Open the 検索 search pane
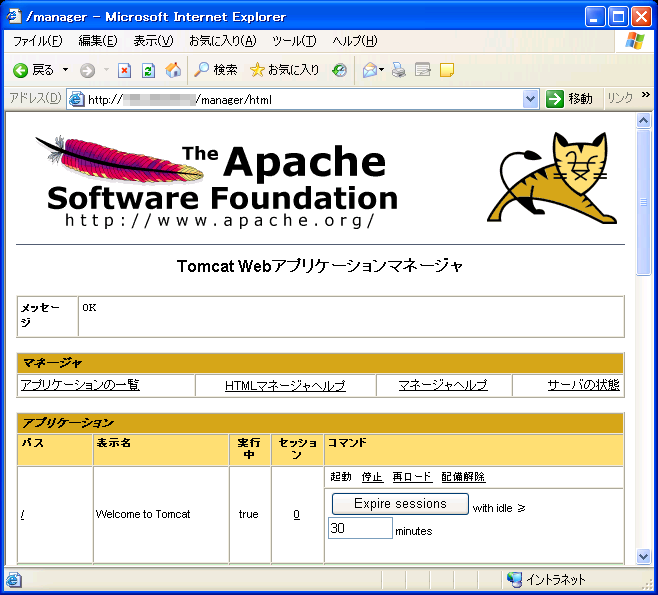 (x=216, y=70)
